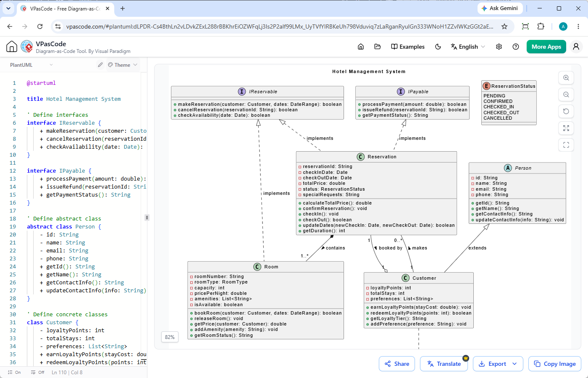Open the user account icon
The width and height of the screenshot is (588, 378).
(576, 47)
